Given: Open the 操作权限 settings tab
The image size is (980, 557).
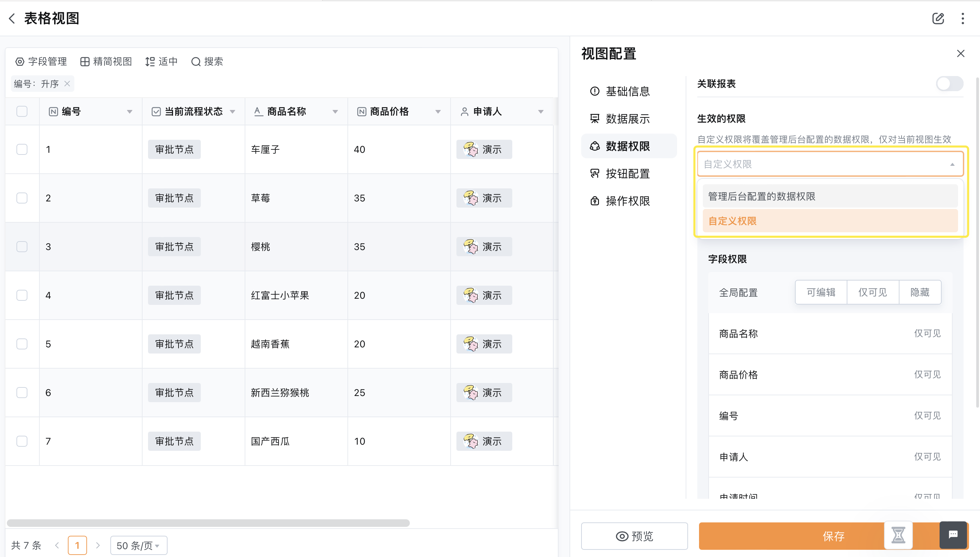Looking at the screenshot, I should point(628,201).
